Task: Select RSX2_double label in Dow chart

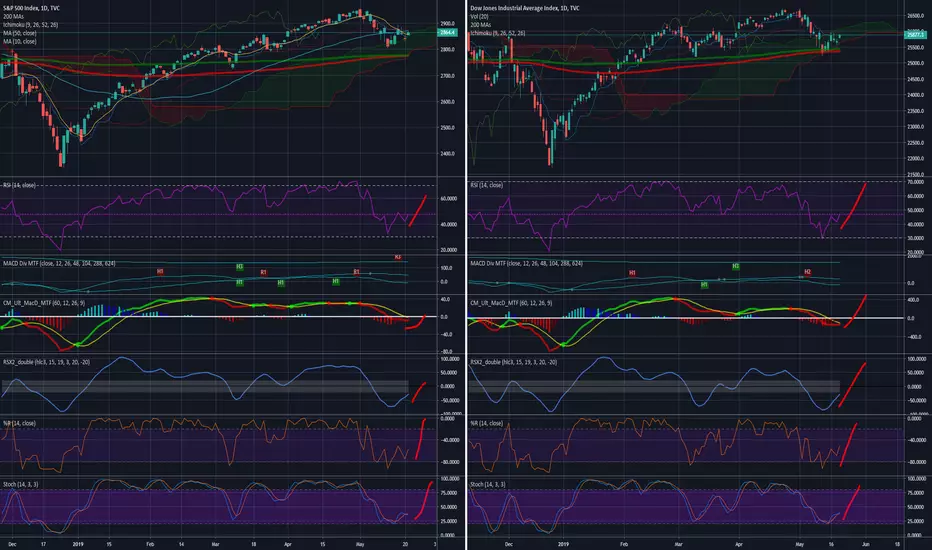Action: (x=514, y=362)
